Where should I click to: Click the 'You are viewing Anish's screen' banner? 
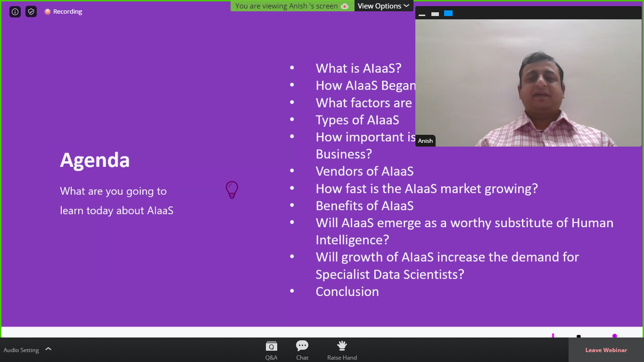pos(286,6)
